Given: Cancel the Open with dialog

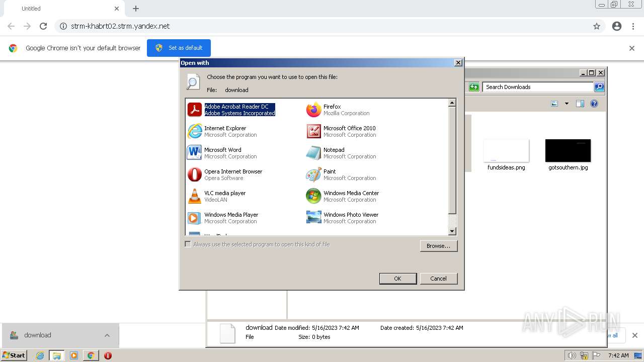Looking at the screenshot, I should point(438,279).
